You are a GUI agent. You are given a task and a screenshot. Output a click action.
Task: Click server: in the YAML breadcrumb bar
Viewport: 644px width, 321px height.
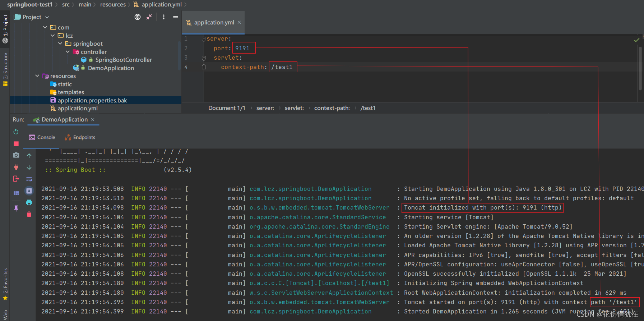pos(265,108)
